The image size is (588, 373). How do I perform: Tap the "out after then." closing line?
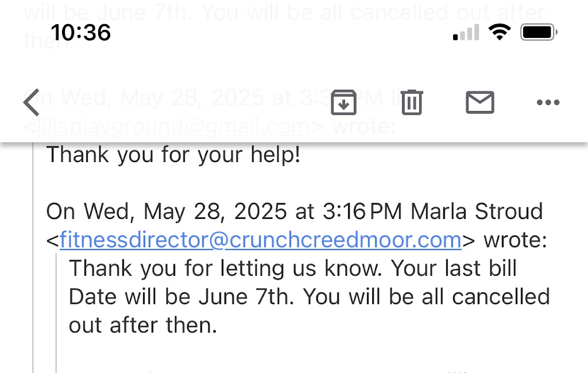[143, 325]
